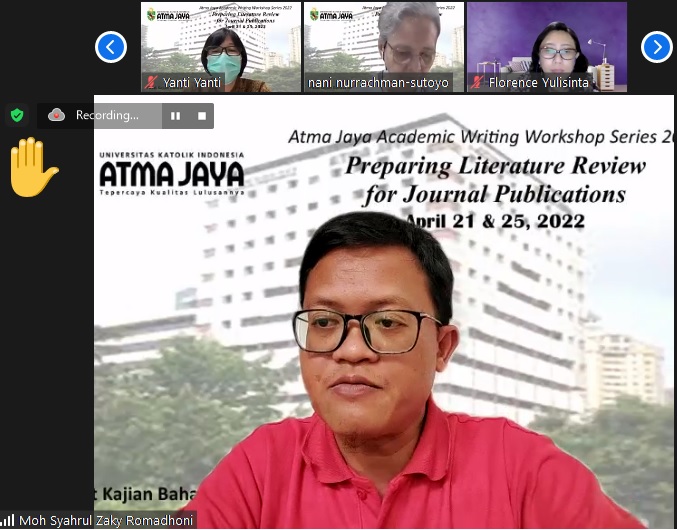Pause the recording
677x530 pixels.
coord(175,116)
